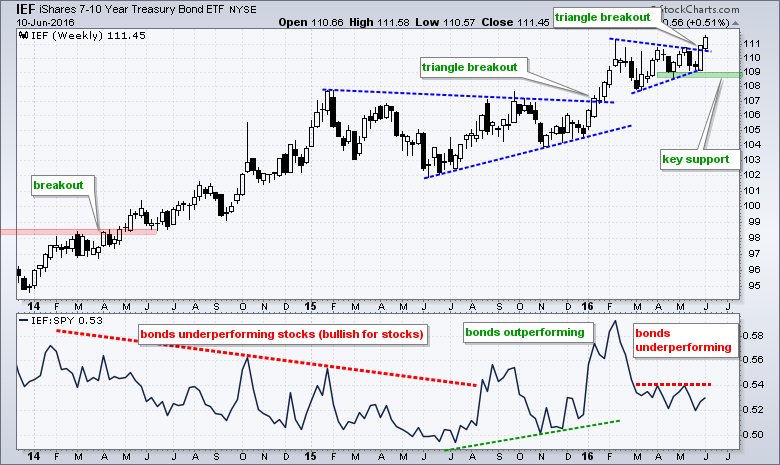Click the 0.54 ratio axis label
The image size is (780, 465).
click(x=753, y=384)
